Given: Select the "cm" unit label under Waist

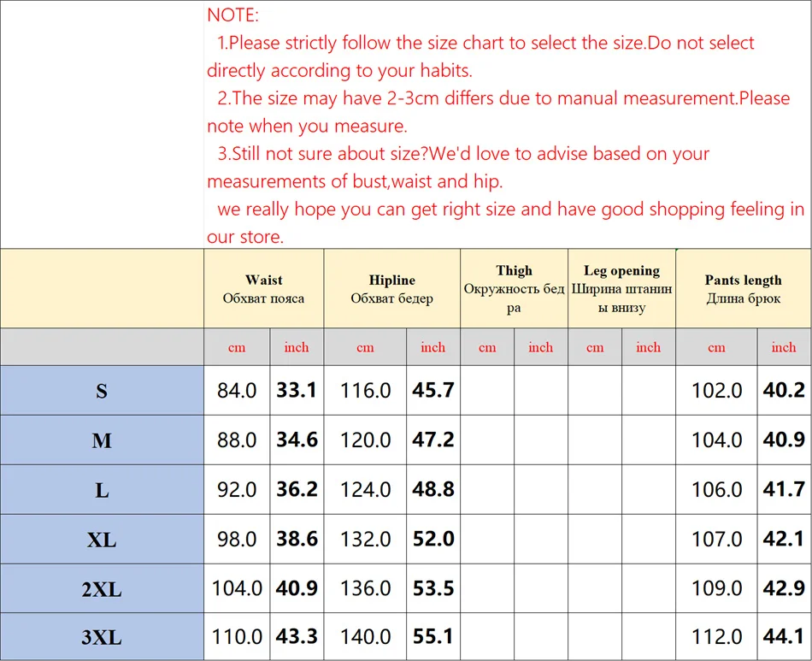Looking at the screenshot, I should pos(237,347).
